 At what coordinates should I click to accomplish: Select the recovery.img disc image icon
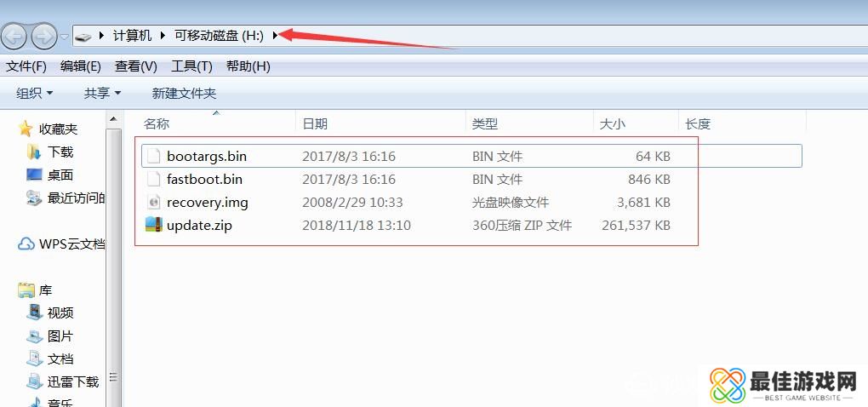coord(153,202)
